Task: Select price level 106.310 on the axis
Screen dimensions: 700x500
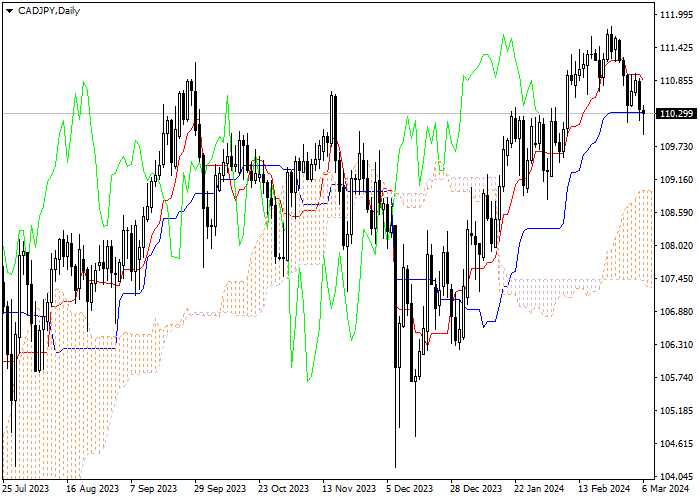Action: pos(676,345)
